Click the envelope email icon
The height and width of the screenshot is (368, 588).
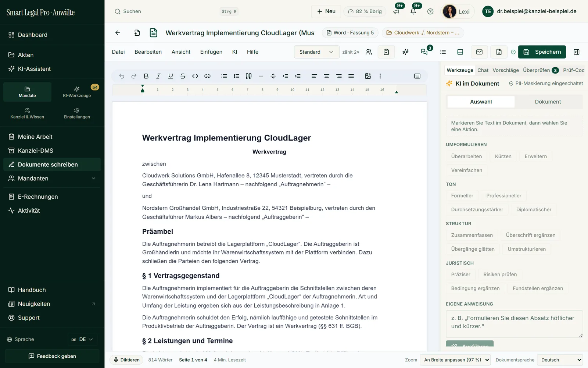click(x=479, y=52)
